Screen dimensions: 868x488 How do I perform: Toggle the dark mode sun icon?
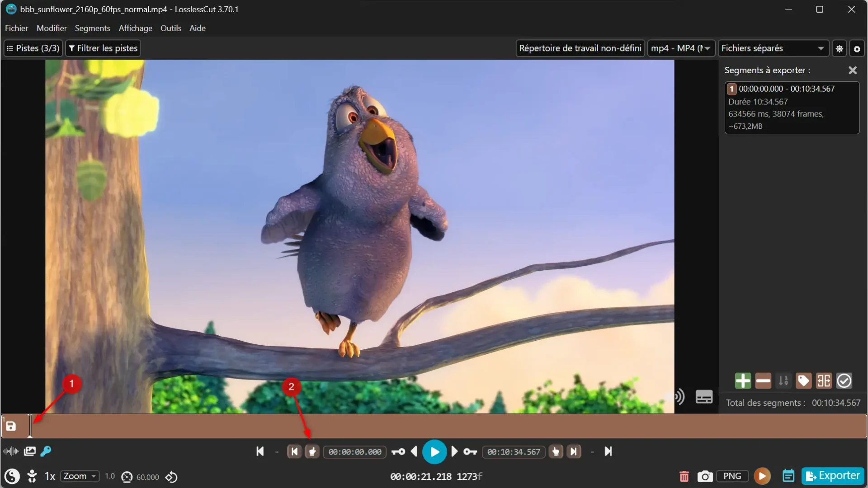tap(840, 49)
